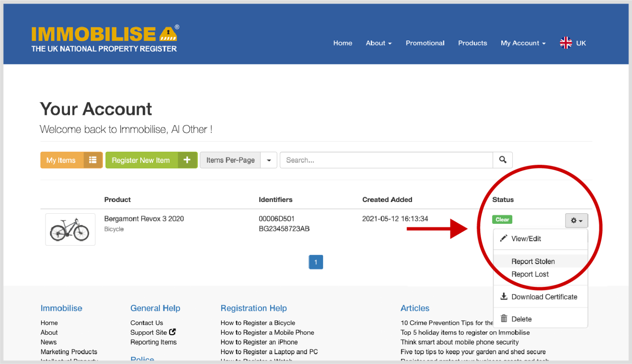Open How to Register a Bicycle link

click(258, 323)
